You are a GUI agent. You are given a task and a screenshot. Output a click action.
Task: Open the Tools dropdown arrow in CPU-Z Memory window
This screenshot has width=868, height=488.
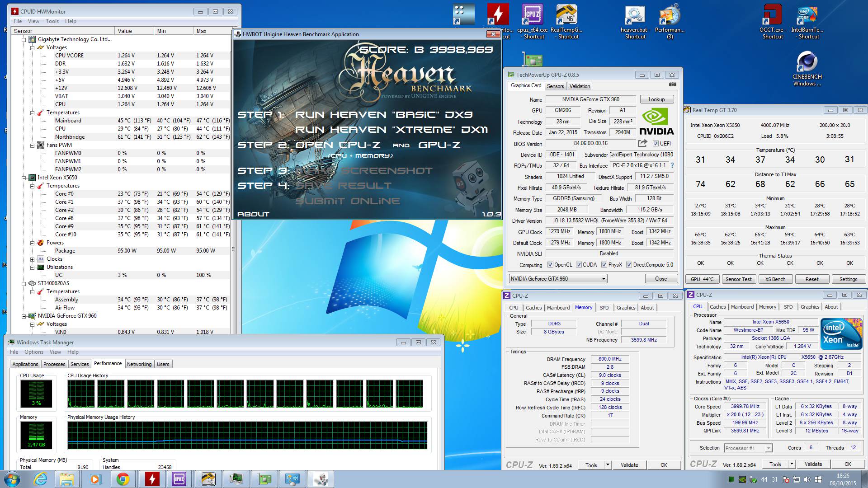pyautogui.click(x=608, y=465)
